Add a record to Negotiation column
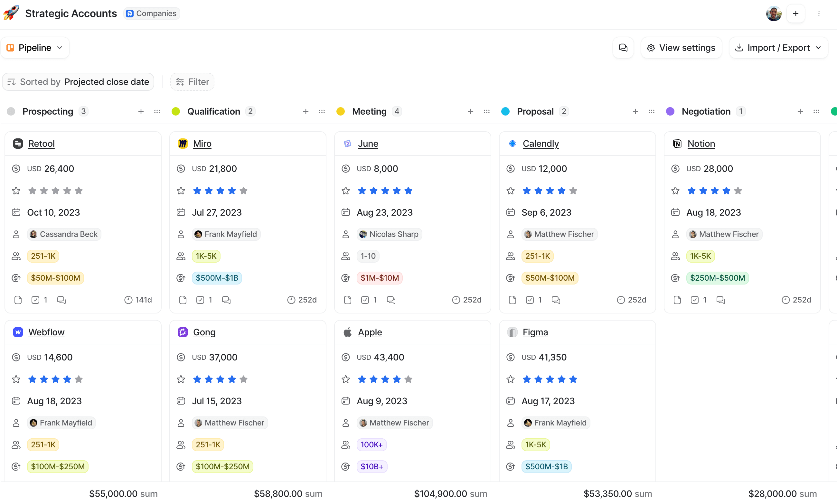The width and height of the screenshot is (837, 504). 800,111
